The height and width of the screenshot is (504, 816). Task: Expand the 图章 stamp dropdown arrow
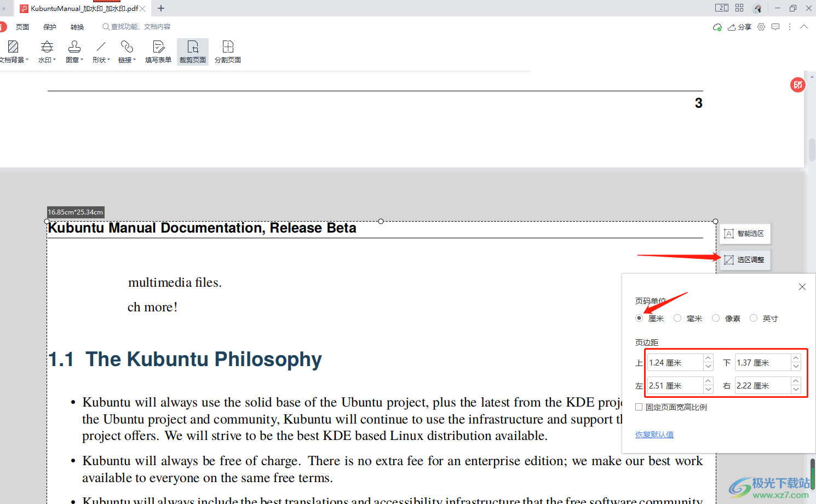pos(82,60)
